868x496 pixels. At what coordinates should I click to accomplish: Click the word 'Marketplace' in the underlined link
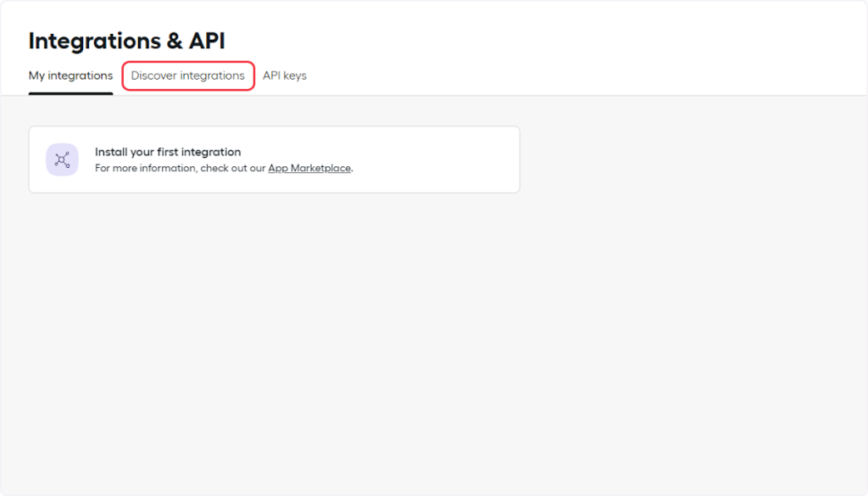pyautogui.click(x=323, y=168)
